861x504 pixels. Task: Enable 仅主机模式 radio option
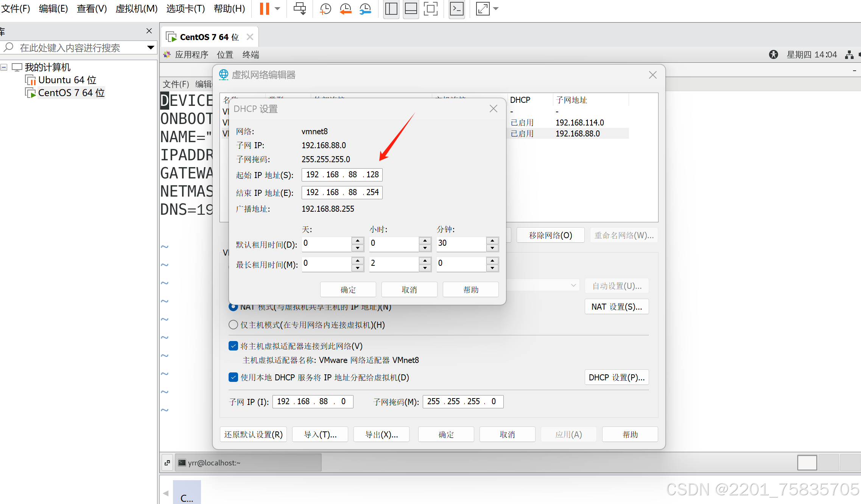[233, 324]
